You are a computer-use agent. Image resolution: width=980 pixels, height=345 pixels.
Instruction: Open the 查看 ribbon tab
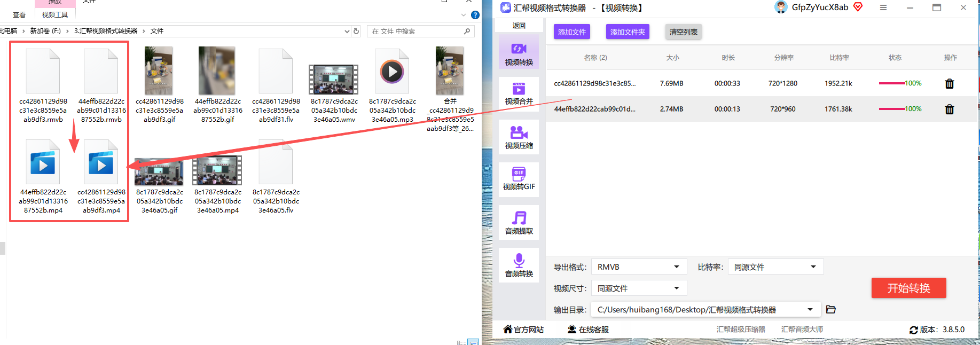point(19,14)
